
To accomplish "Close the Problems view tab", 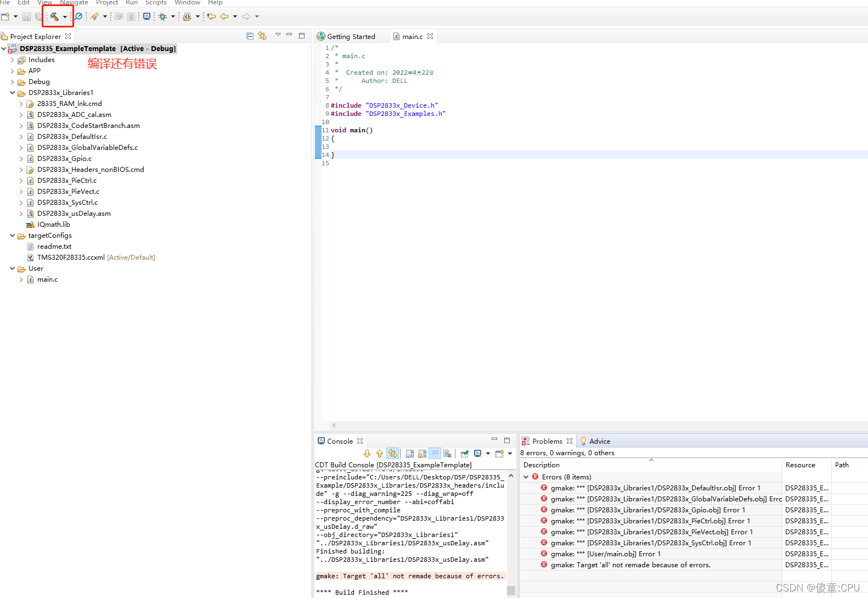I will tap(570, 441).
